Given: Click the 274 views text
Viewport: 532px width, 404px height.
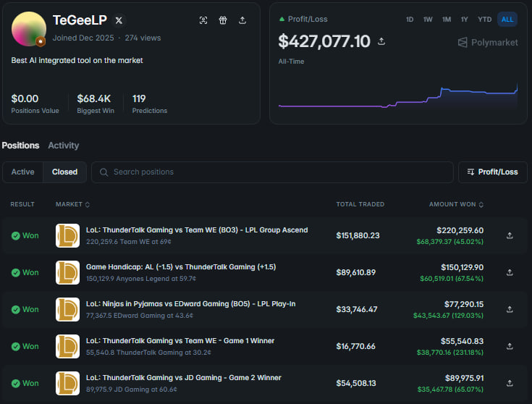Looking at the screenshot, I should click(x=143, y=38).
